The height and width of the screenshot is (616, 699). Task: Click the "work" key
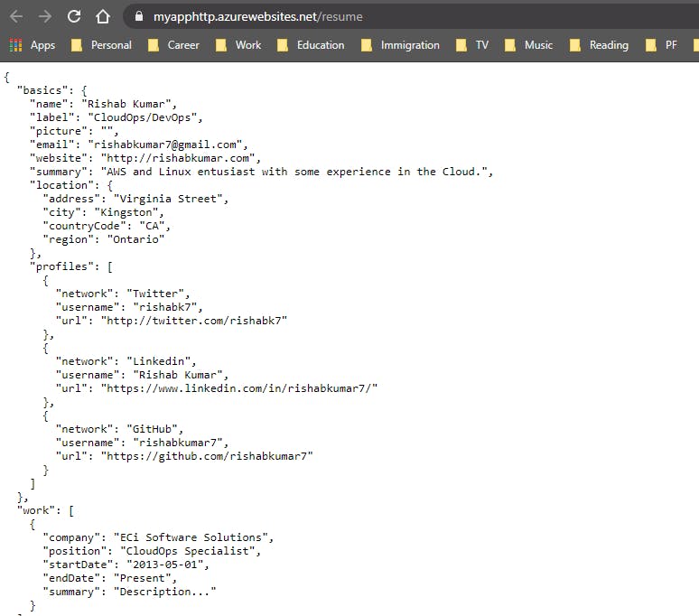tap(35, 511)
